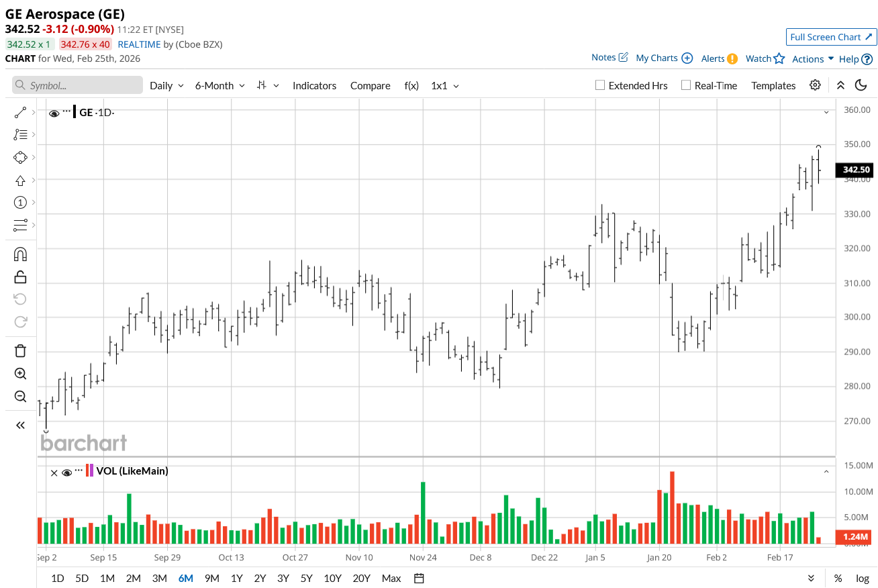Open Notes for this chart
The width and height of the screenshot is (878, 588).
click(x=609, y=58)
